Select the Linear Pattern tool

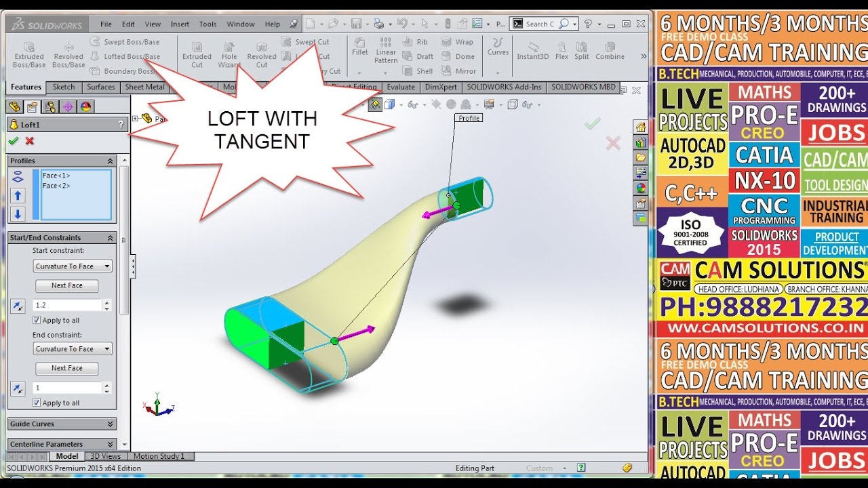click(x=386, y=50)
